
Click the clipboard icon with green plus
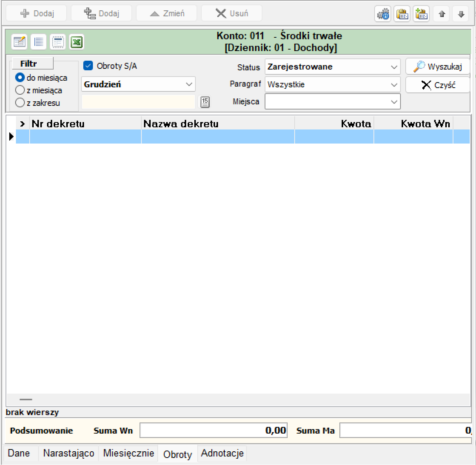tap(421, 14)
